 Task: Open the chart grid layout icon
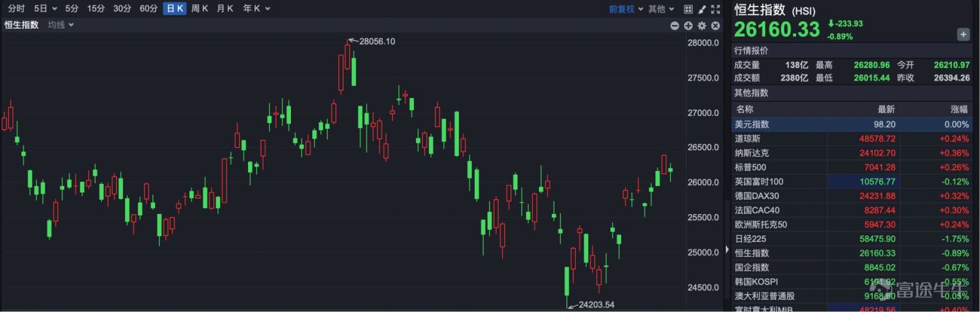[x=688, y=9]
